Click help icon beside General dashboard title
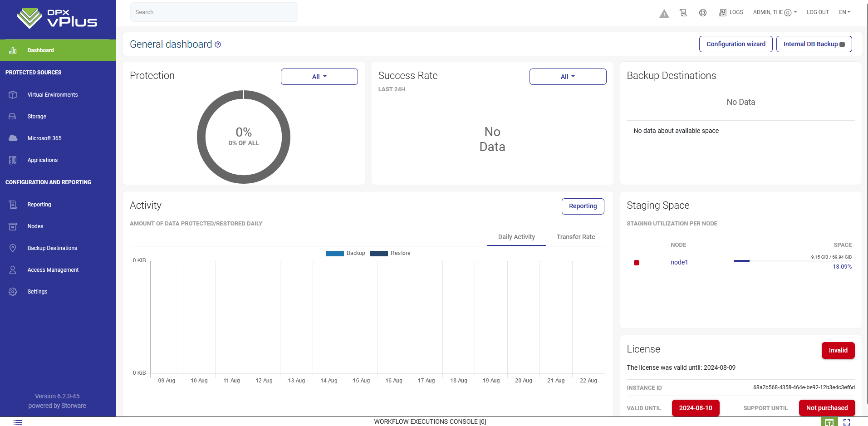The width and height of the screenshot is (868, 426). pos(218,44)
